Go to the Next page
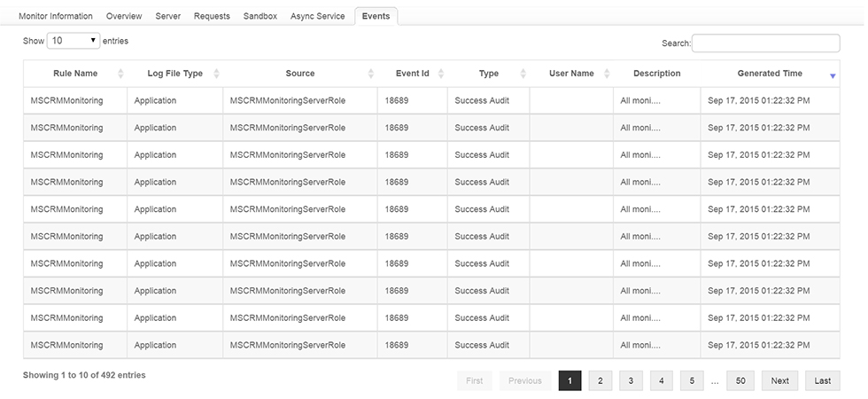This screenshot has height=399, width=868. click(x=779, y=380)
